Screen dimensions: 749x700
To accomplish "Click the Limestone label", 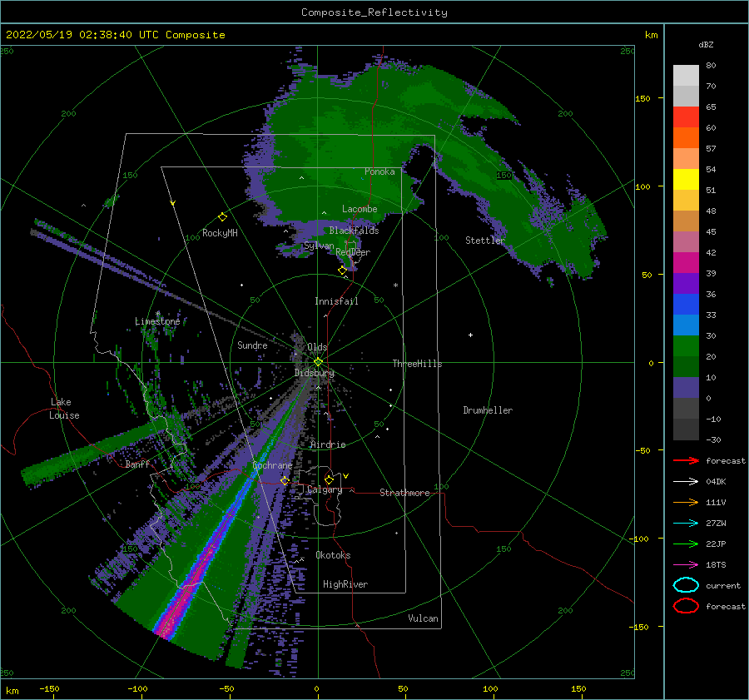I will pos(157,321).
